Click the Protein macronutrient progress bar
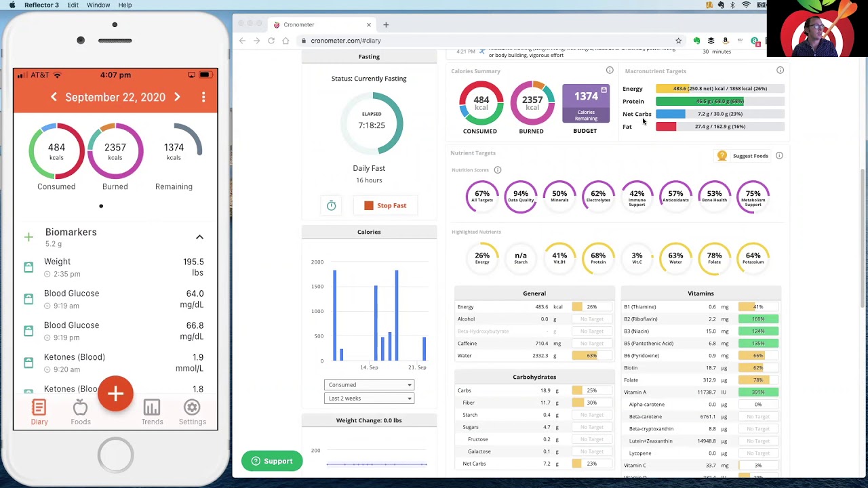The image size is (868, 488). click(720, 101)
